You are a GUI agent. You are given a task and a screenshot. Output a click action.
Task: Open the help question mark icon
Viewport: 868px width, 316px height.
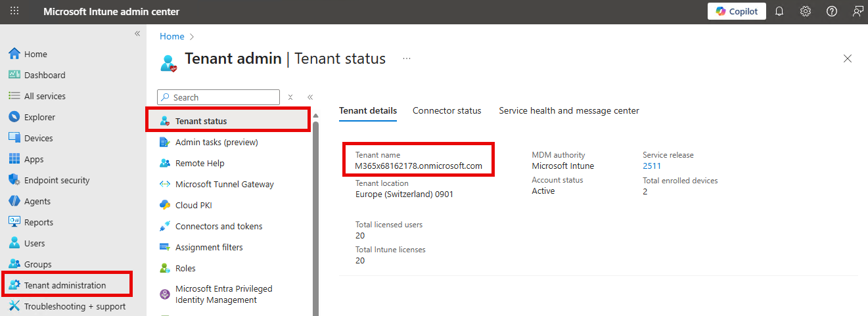832,11
